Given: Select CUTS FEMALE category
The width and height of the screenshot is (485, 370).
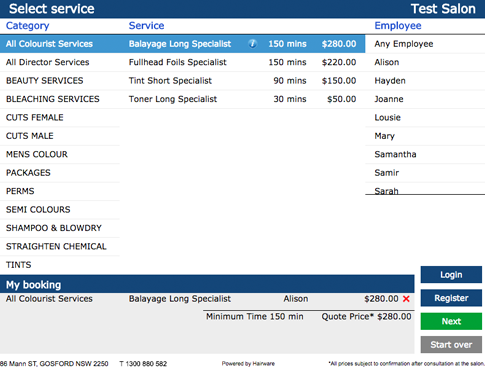Looking at the screenshot, I should click(x=60, y=117).
